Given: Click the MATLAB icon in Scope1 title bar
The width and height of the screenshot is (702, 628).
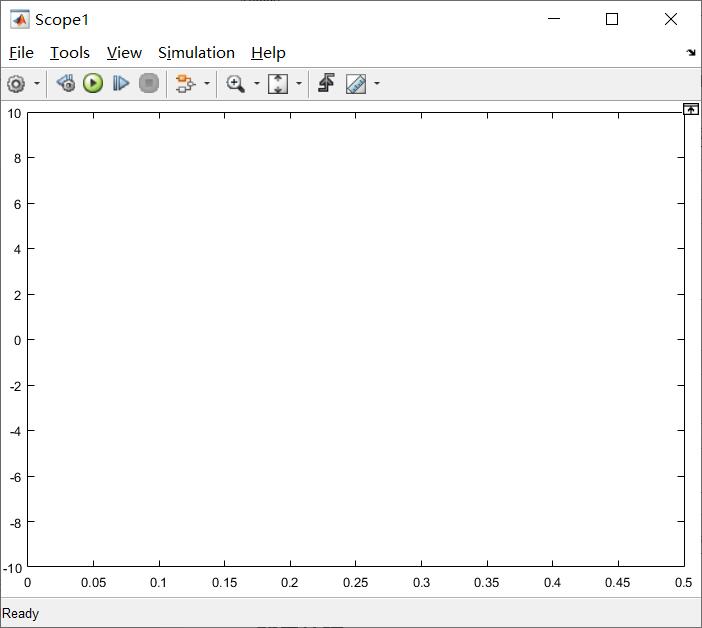Looking at the screenshot, I should coord(20,20).
